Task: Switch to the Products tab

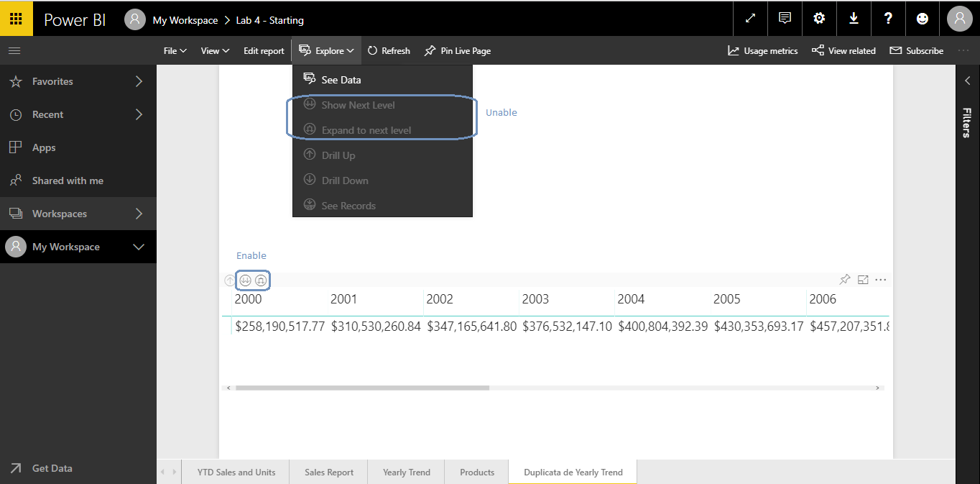Action: click(477, 472)
